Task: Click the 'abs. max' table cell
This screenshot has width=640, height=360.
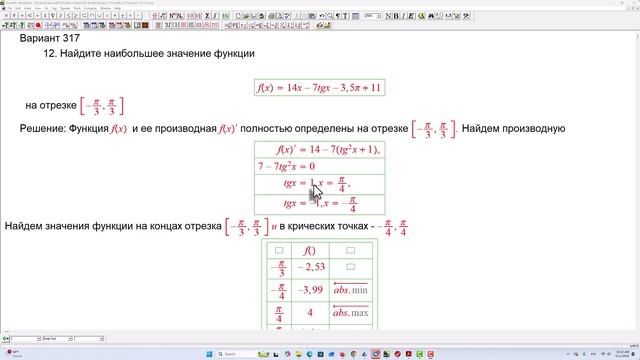Action: tap(351, 312)
